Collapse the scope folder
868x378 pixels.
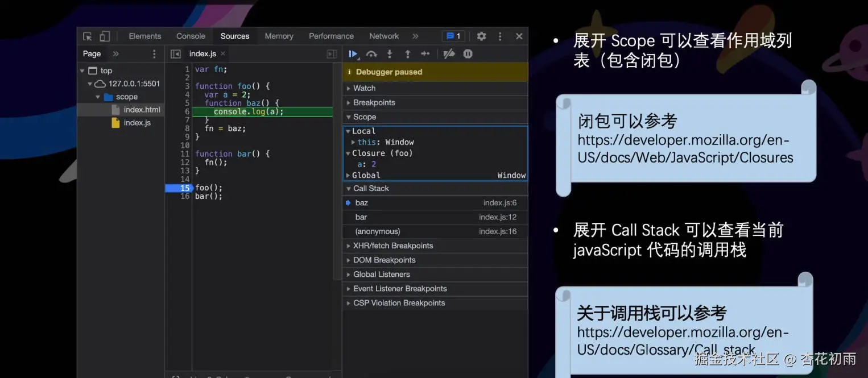click(x=98, y=97)
